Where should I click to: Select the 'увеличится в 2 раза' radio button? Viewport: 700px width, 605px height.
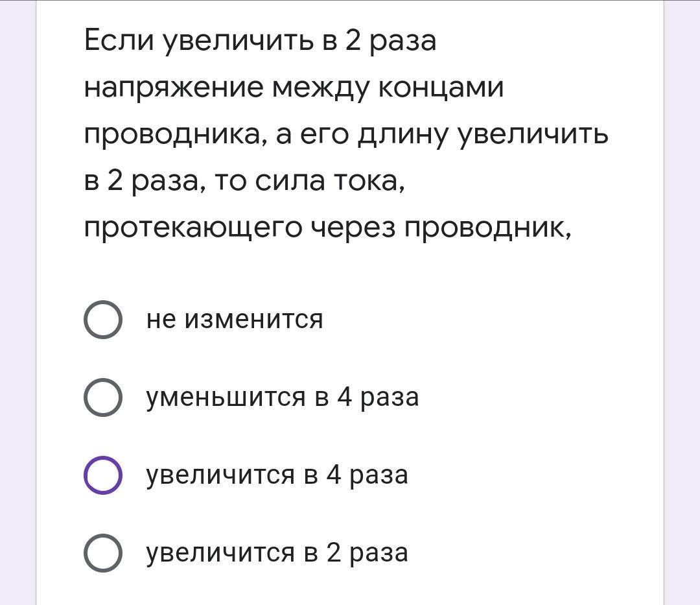click(x=102, y=552)
